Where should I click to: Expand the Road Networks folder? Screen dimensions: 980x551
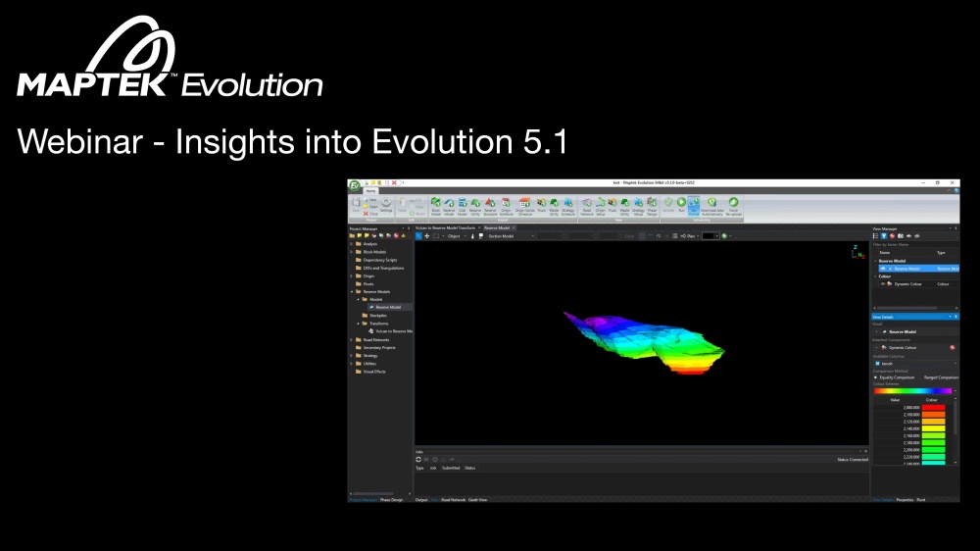(x=352, y=339)
